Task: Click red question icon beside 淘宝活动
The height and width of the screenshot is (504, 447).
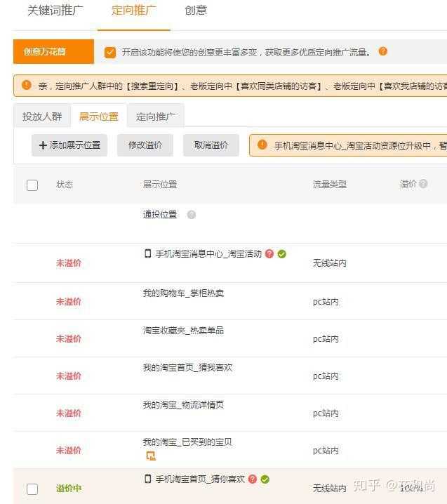Action: tap(269, 254)
